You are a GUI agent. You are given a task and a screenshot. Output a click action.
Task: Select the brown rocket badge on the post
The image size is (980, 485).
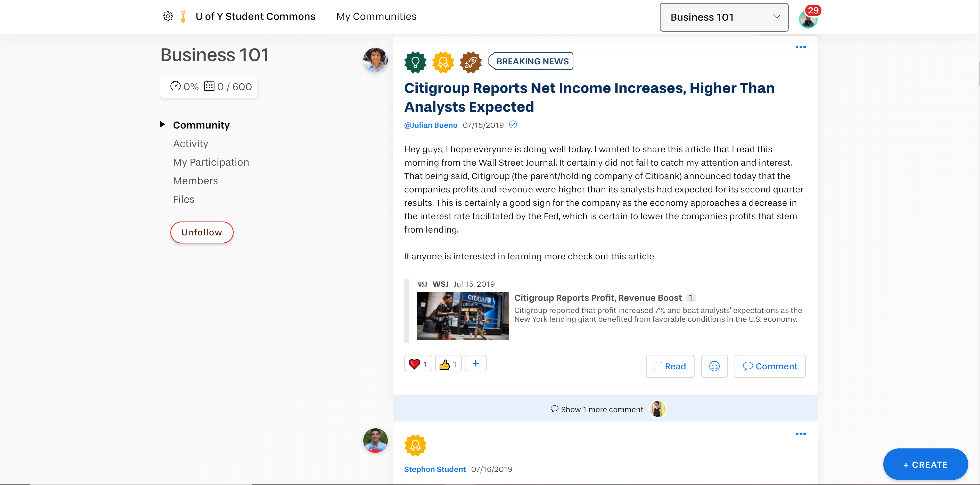click(x=471, y=62)
